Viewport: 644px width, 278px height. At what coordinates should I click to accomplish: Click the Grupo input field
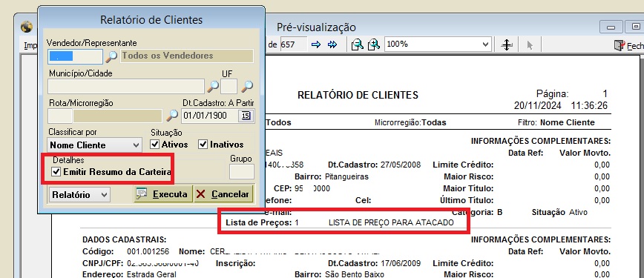tap(242, 172)
